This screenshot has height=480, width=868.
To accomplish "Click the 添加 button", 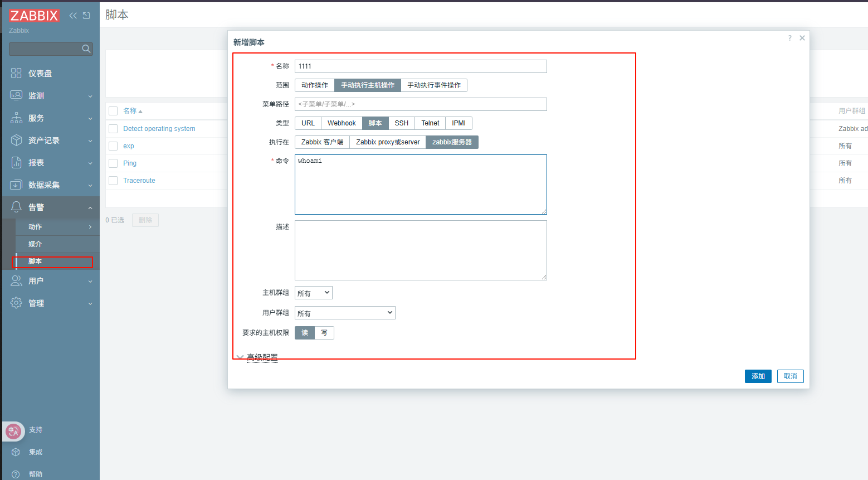I will (x=758, y=376).
